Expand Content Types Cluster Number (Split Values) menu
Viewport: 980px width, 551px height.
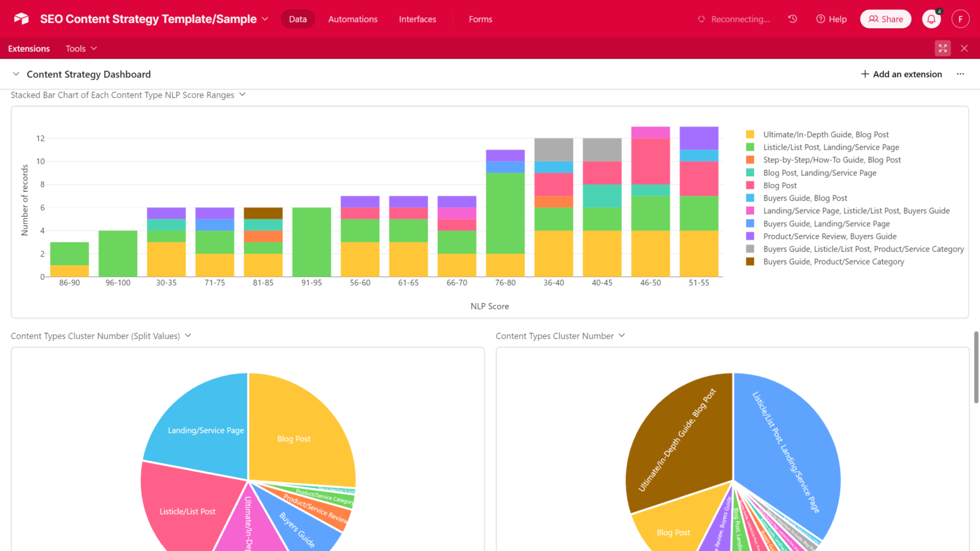pos(188,336)
